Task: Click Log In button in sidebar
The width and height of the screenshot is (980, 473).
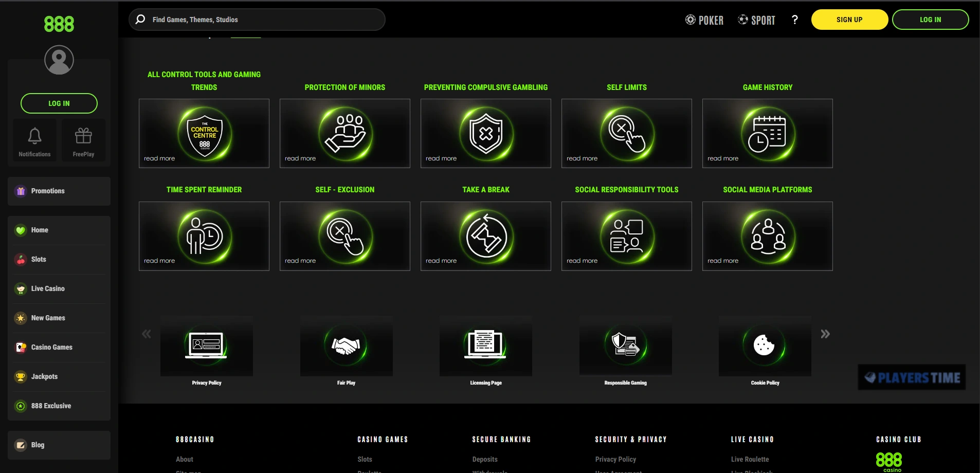Action: (59, 103)
